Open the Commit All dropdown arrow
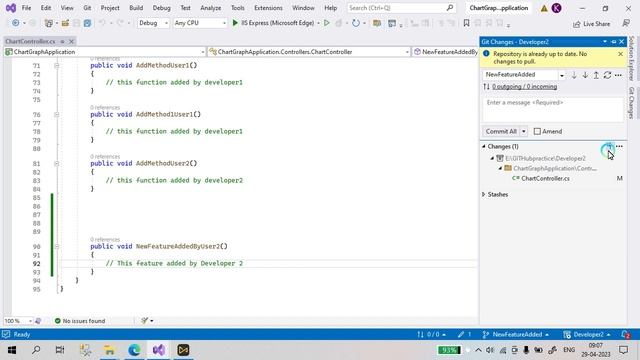 (x=524, y=131)
